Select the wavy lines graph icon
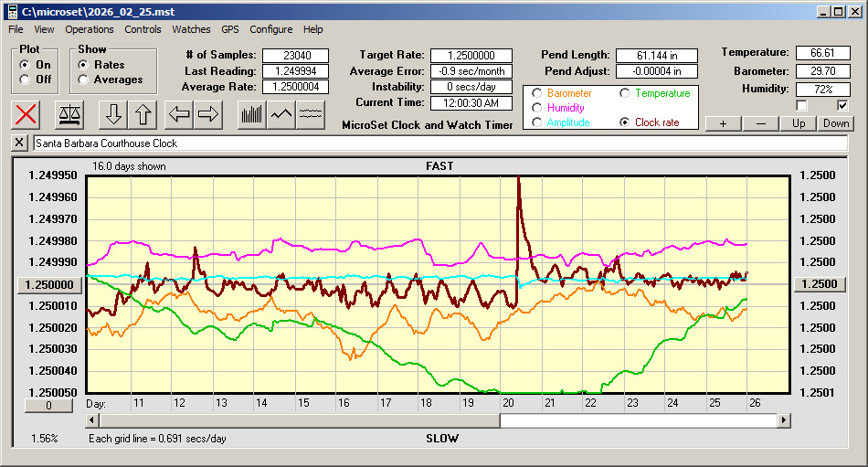Image resolution: width=868 pixels, height=467 pixels. tap(311, 114)
